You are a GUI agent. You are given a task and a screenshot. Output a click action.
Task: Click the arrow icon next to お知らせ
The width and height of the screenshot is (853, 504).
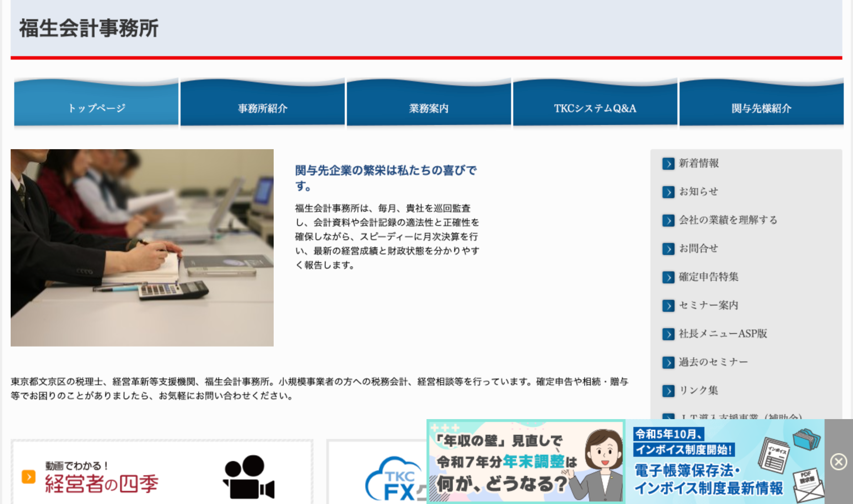point(668,192)
